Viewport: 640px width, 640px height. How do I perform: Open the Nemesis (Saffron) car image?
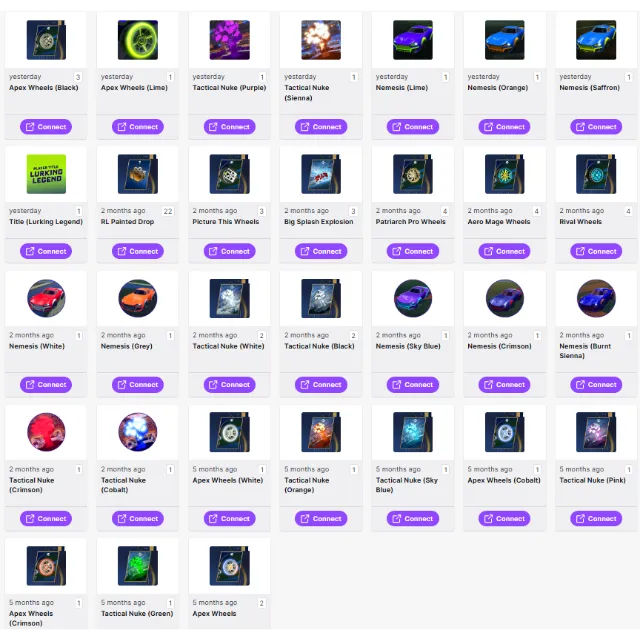pos(596,40)
